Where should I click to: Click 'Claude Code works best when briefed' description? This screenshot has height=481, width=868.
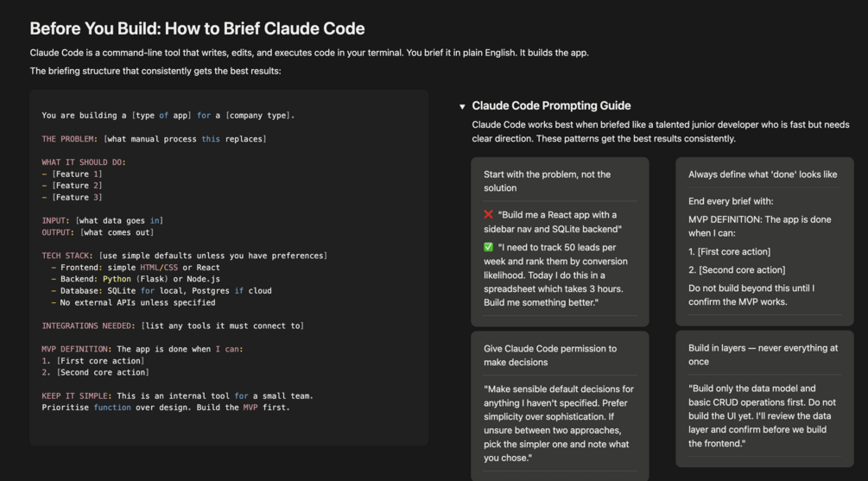(x=661, y=131)
